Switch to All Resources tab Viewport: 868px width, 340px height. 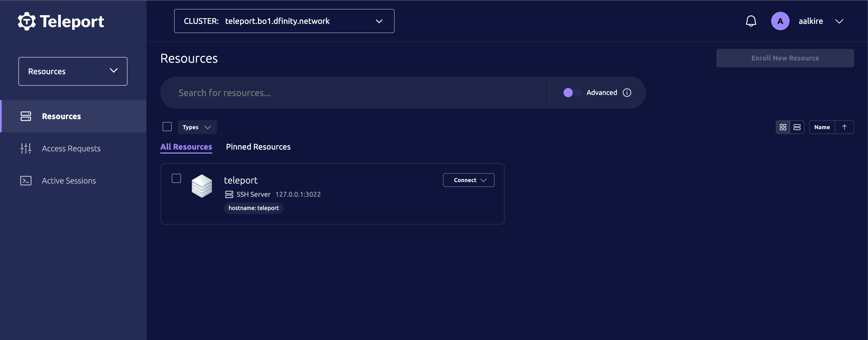186,147
